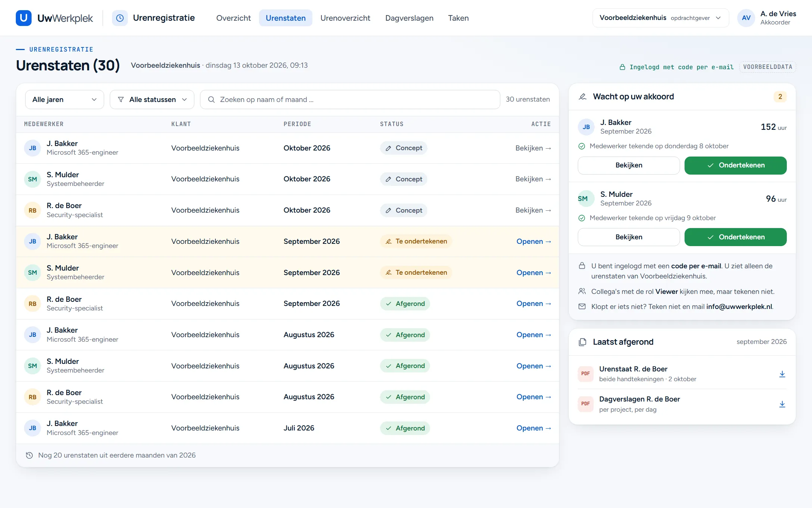Image resolution: width=812 pixels, height=508 pixels.
Task: Open S. Mulder's Augustus 2026 urenstaat
Action: tap(533, 366)
